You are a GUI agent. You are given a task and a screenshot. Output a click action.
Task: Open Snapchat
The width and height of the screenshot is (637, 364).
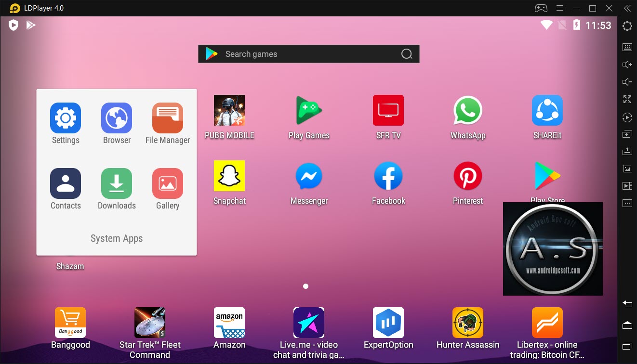pyautogui.click(x=229, y=176)
